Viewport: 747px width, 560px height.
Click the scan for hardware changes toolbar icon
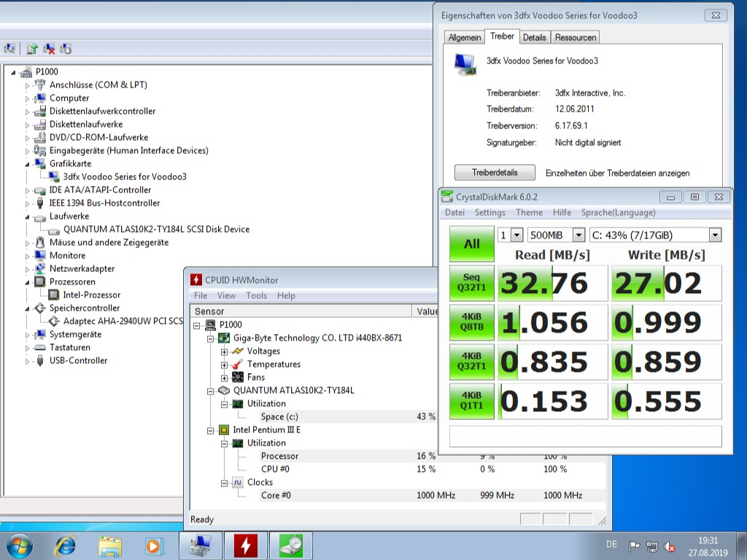click(9, 49)
